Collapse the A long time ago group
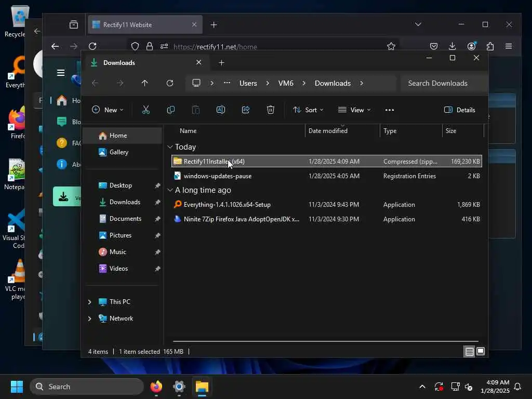This screenshot has height=399, width=532. tap(170, 190)
